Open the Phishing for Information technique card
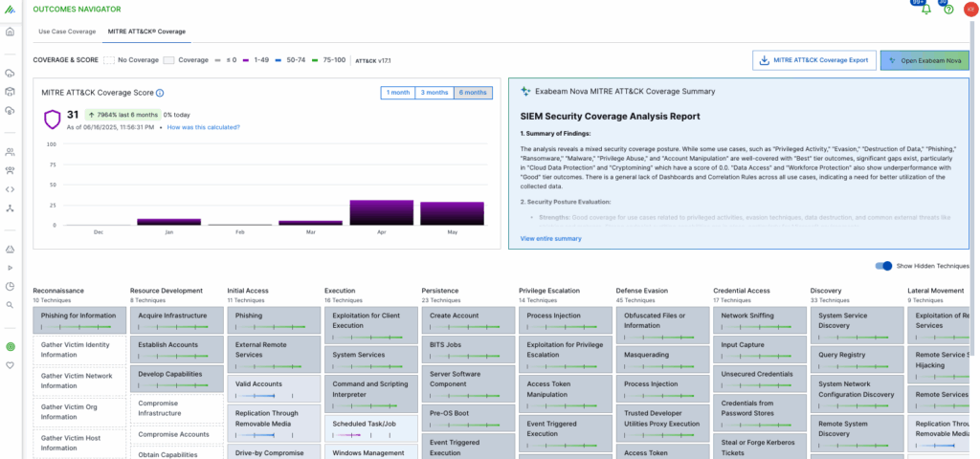 click(x=79, y=319)
